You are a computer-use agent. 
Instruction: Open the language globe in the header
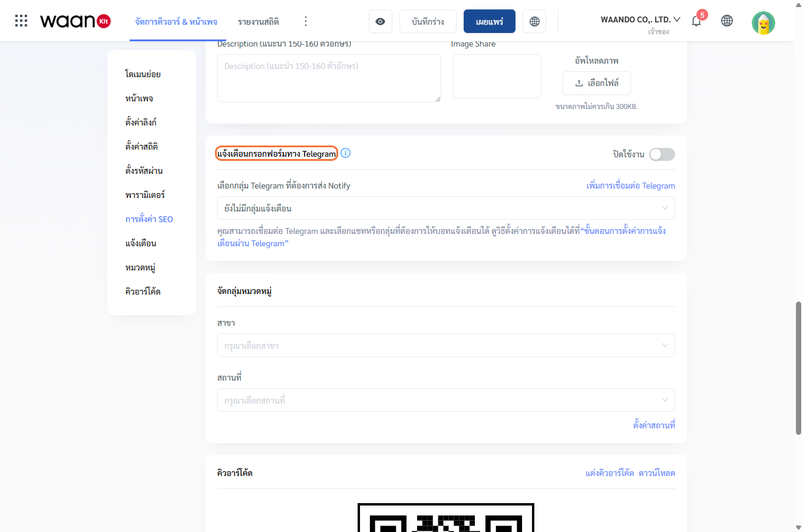pyautogui.click(x=727, y=21)
